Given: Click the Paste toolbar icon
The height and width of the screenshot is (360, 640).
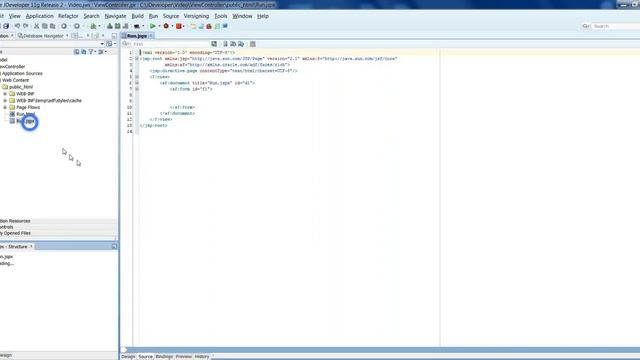Looking at the screenshot, I should point(52,26).
